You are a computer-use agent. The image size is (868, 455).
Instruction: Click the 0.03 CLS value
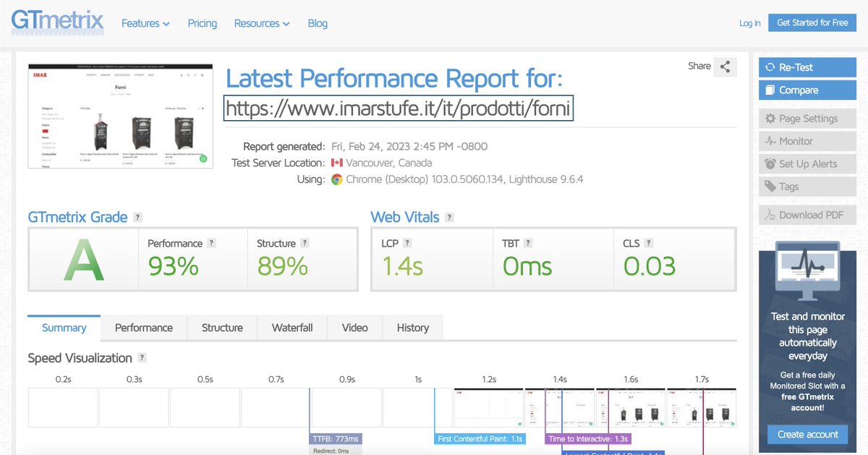point(650,267)
